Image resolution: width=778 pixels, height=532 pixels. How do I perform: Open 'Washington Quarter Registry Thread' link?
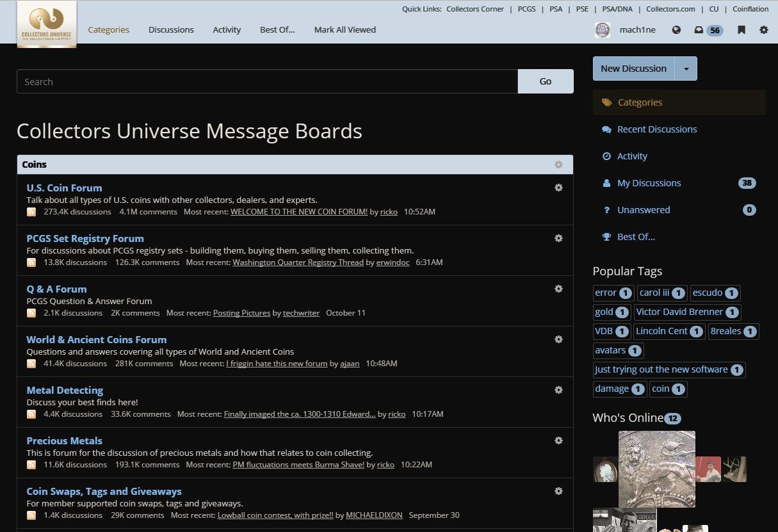pos(298,262)
